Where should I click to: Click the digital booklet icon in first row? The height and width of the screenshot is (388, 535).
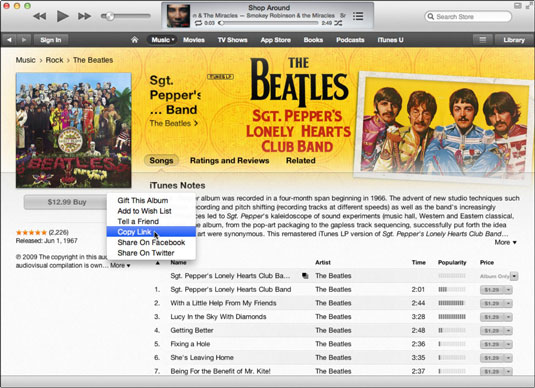point(305,276)
